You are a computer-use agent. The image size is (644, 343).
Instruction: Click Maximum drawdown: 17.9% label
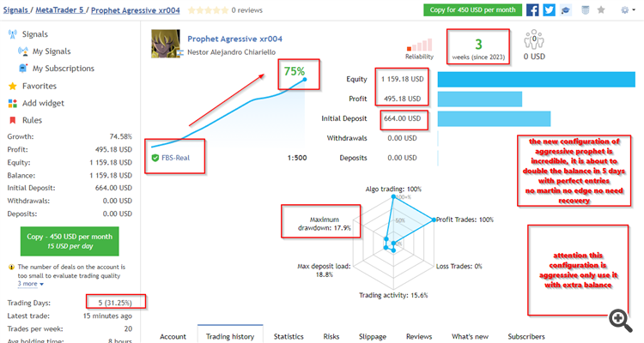[x=325, y=224]
